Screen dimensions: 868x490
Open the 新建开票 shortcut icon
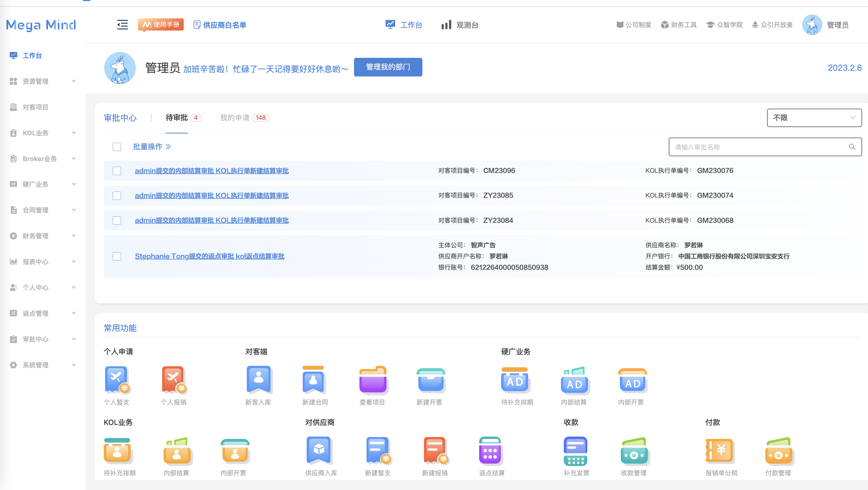click(x=431, y=380)
